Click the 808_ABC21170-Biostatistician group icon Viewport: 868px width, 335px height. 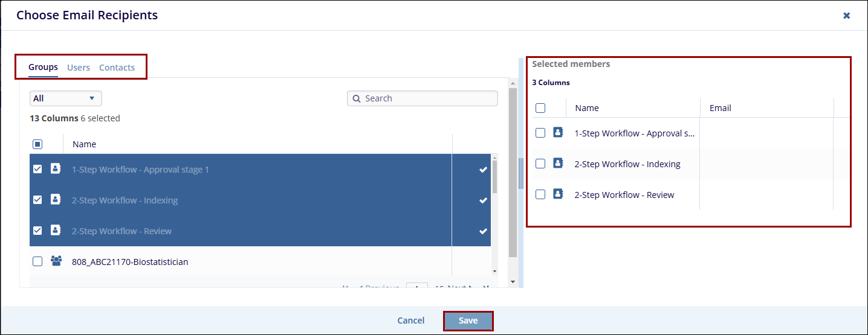pos(56,261)
